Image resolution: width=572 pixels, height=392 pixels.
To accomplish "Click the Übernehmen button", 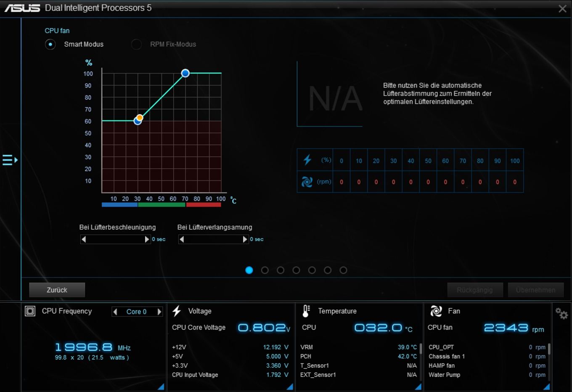I will point(536,290).
